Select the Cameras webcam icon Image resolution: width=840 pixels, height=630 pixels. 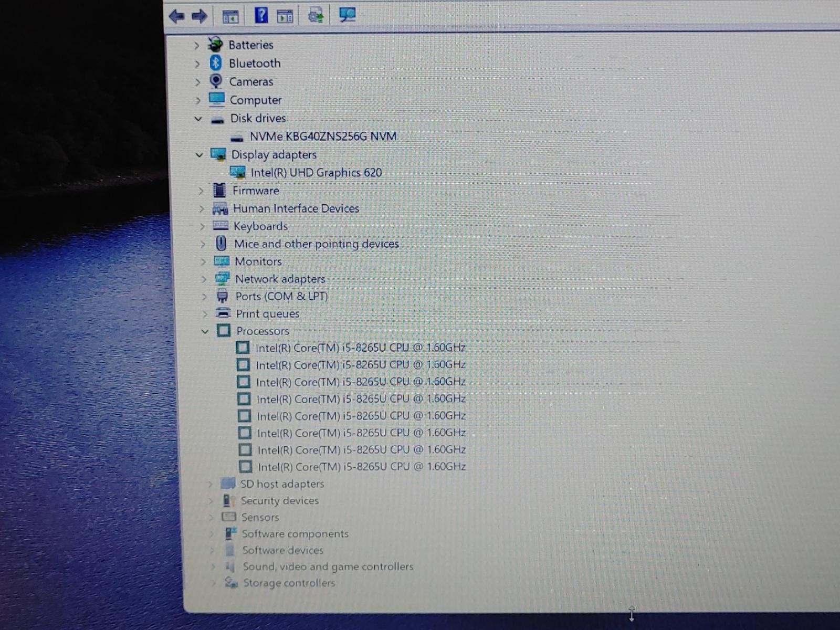(216, 81)
